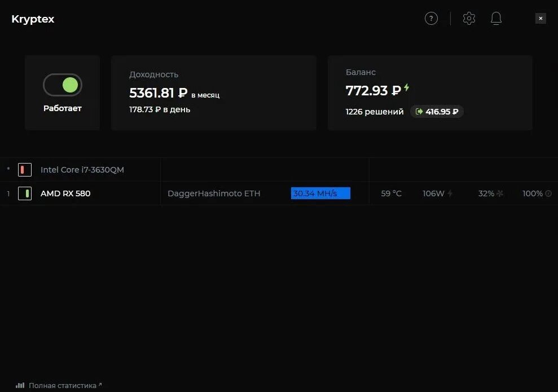Disable the AMD RX 580 device toggle
The image size is (558, 392).
[x=25, y=193]
